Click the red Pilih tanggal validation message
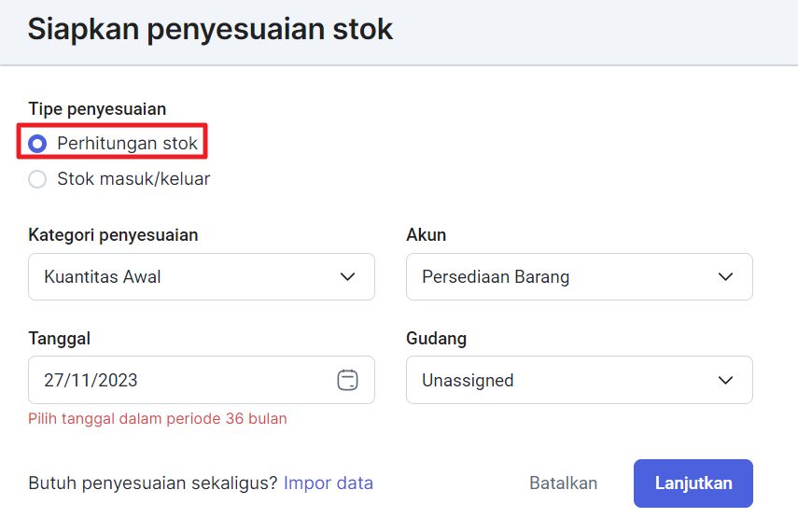 158,418
